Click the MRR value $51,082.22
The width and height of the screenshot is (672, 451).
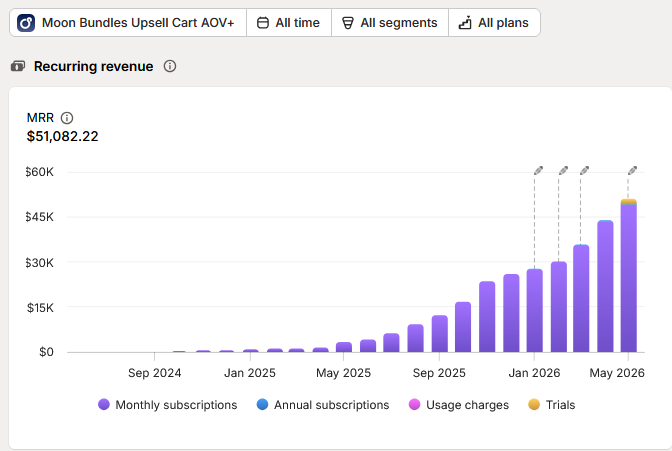[63, 136]
